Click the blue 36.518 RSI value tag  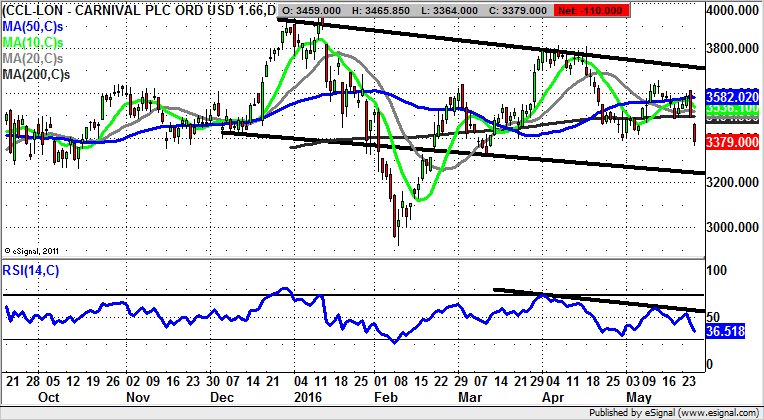point(727,329)
